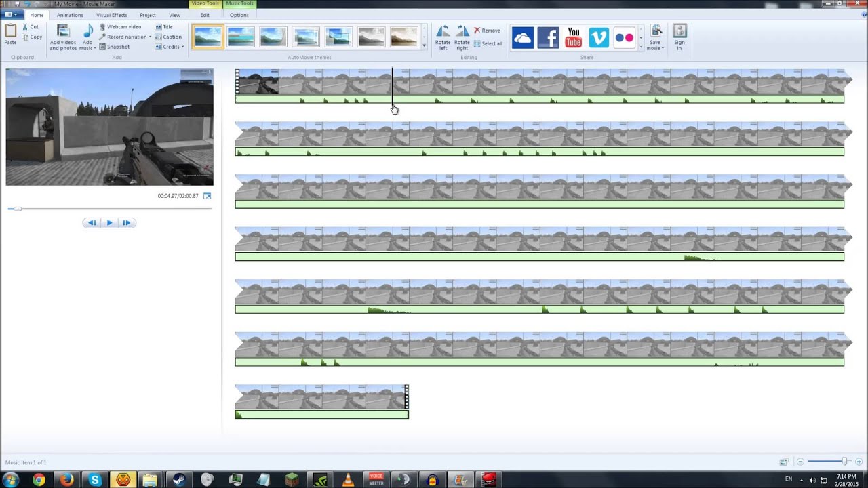Open the Visual Effects tab
The image size is (868, 488).
[x=112, y=15]
